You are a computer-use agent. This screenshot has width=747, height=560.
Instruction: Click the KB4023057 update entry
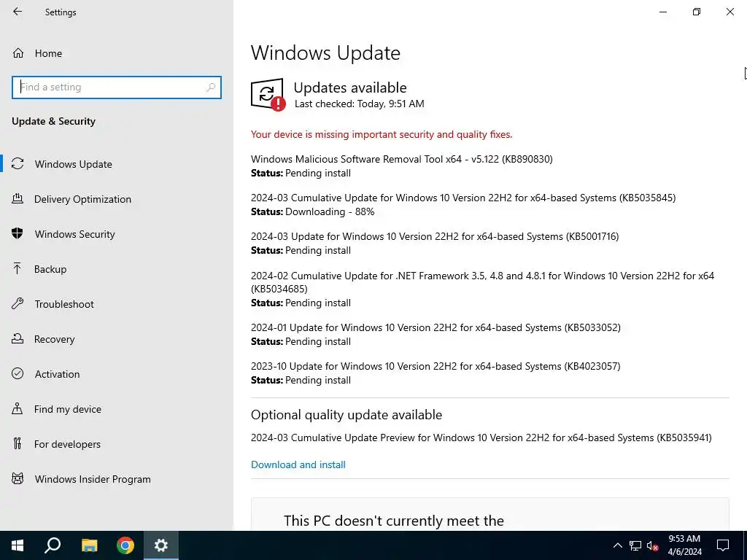pyautogui.click(x=436, y=366)
